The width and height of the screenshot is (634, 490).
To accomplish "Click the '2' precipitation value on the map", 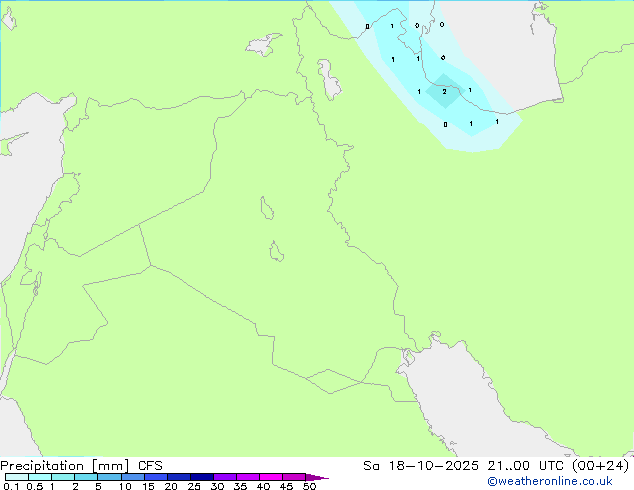I will (444, 92).
